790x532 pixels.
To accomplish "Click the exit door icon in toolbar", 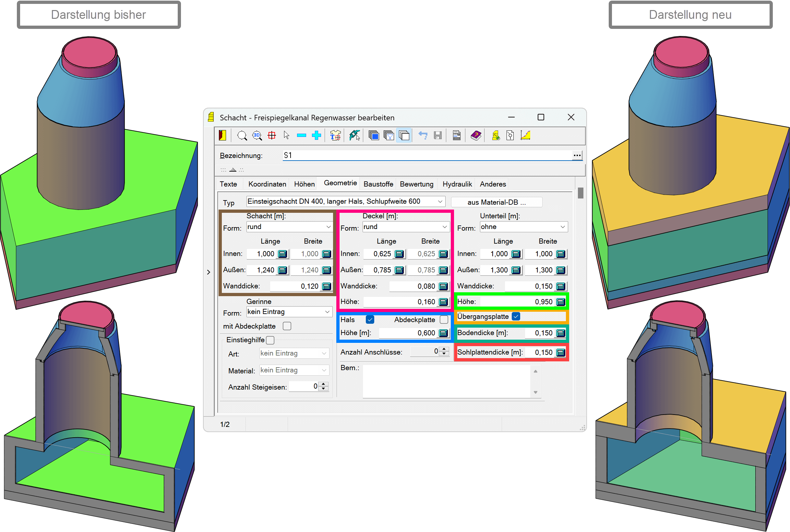I will coord(222,136).
